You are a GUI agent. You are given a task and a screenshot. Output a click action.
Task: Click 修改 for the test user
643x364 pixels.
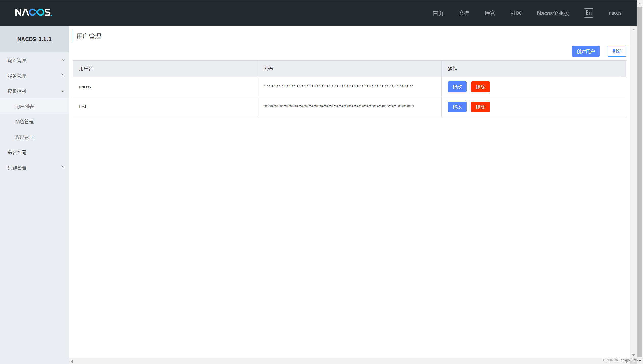tap(457, 107)
